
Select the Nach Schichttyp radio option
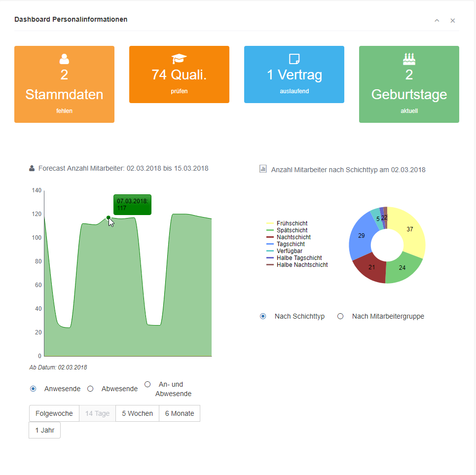click(x=263, y=316)
